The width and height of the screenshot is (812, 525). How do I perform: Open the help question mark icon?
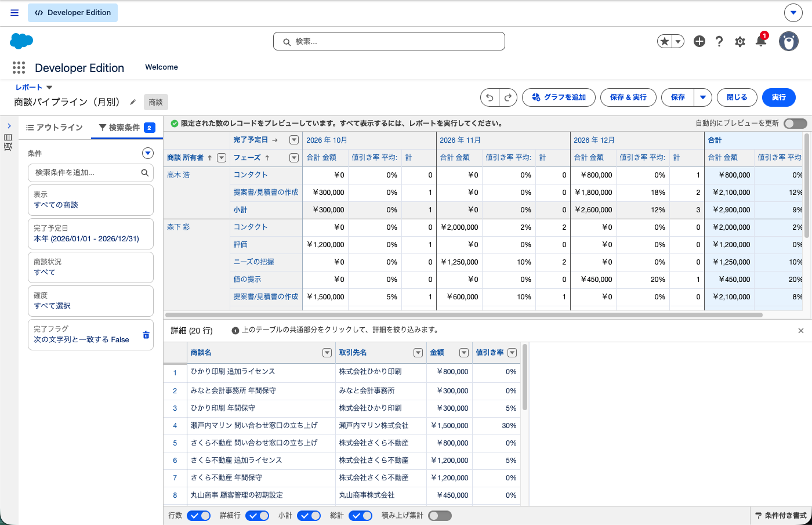(x=719, y=41)
